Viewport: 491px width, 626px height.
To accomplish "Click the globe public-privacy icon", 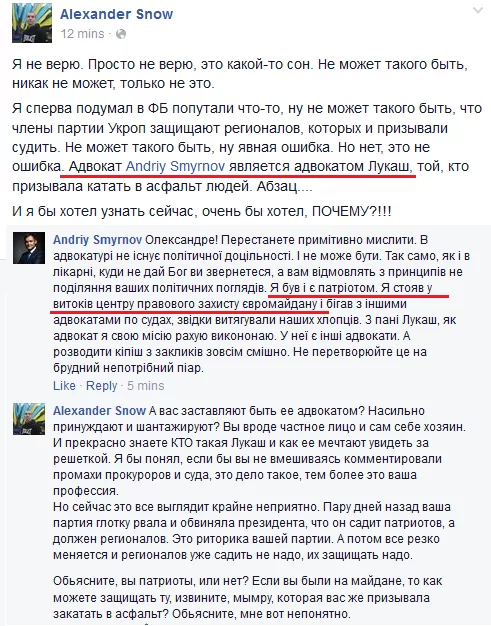I will [121, 34].
